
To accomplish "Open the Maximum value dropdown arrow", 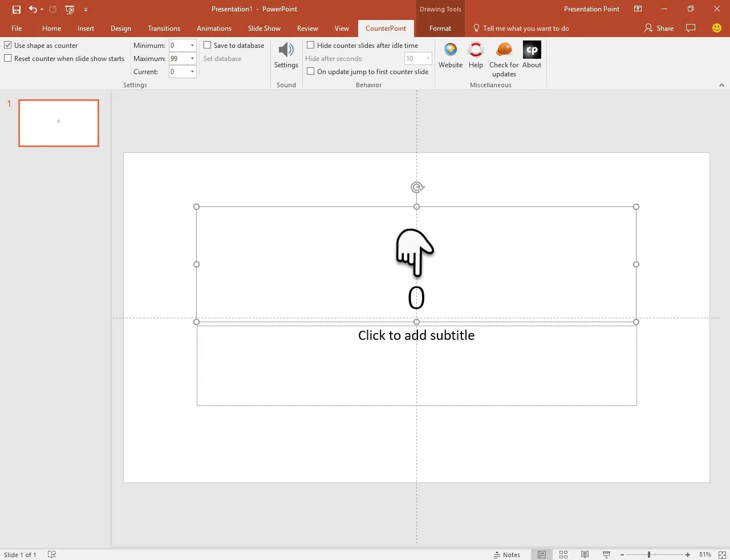I will click(192, 59).
